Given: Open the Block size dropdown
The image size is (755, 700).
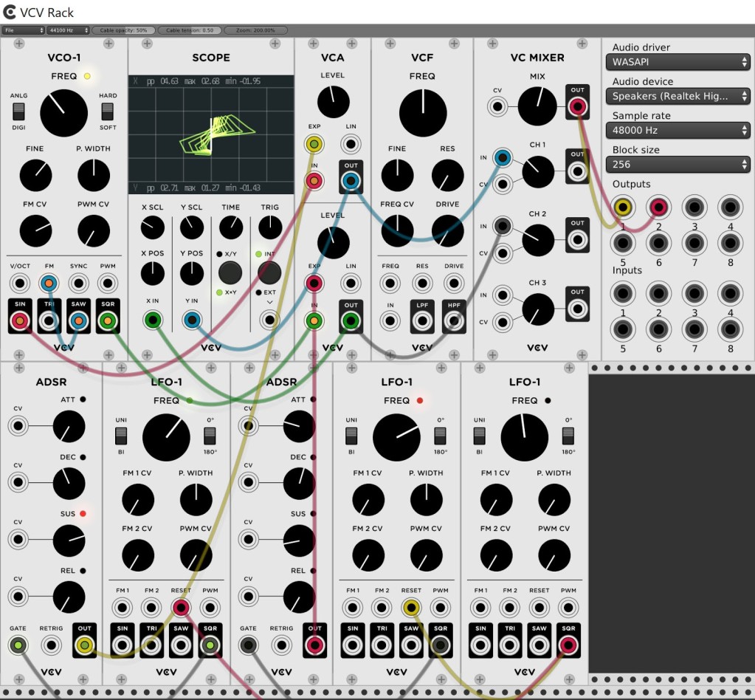Looking at the screenshot, I should pyautogui.click(x=678, y=164).
